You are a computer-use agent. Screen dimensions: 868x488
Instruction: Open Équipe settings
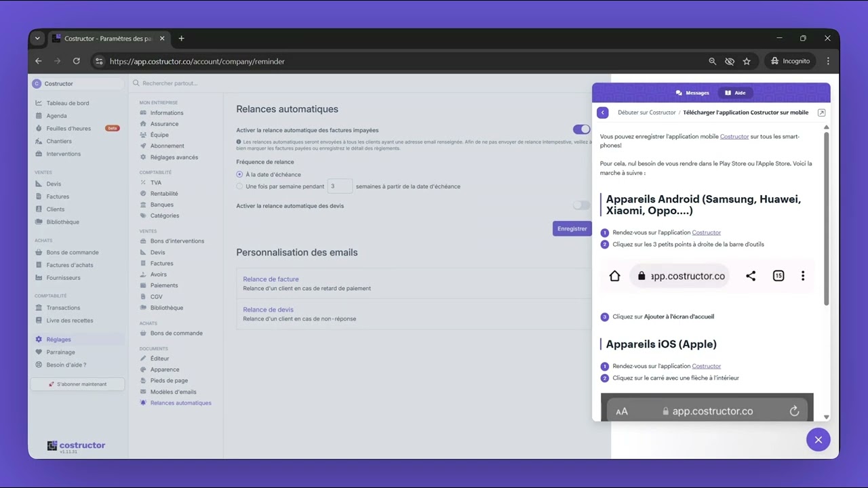coord(159,135)
